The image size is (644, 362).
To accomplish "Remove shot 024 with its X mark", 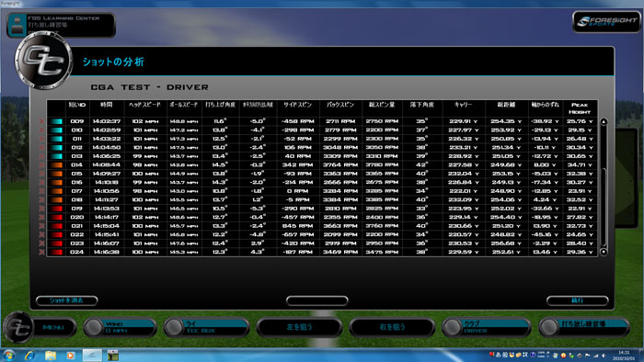I will pyautogui.click(x=41, y=252).
